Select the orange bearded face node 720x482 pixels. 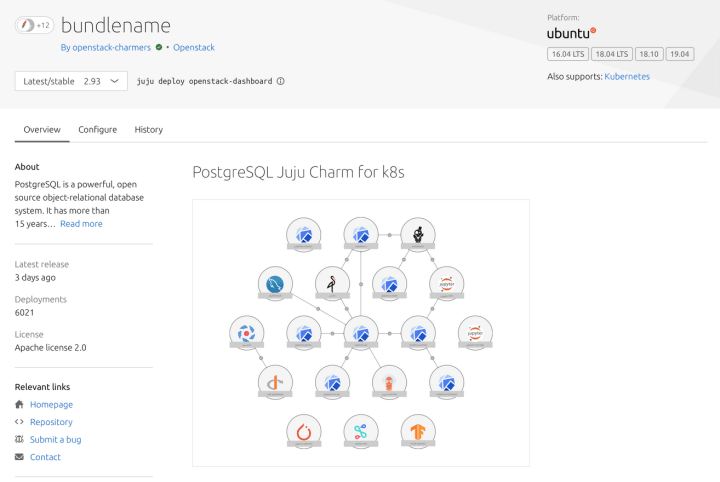389,382
